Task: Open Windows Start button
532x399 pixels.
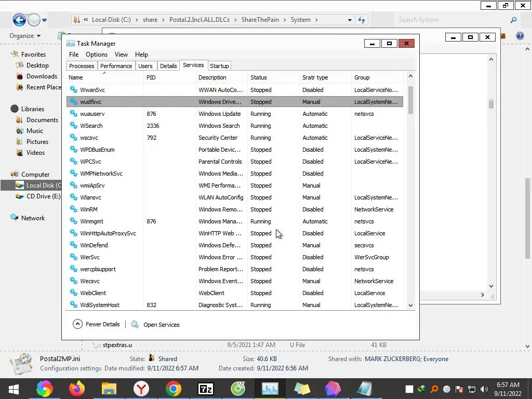Action: pos(14,389)
